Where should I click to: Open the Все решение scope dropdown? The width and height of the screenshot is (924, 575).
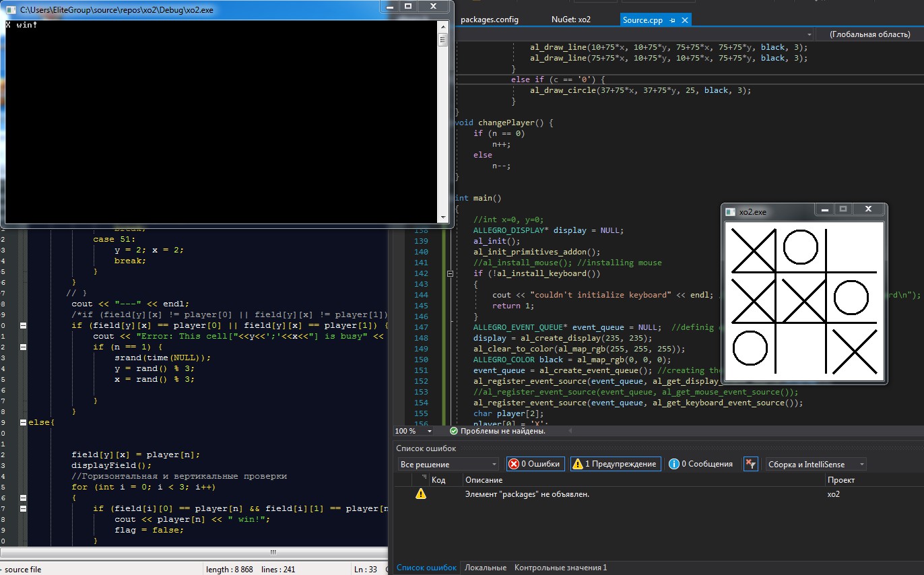[448, 464]
